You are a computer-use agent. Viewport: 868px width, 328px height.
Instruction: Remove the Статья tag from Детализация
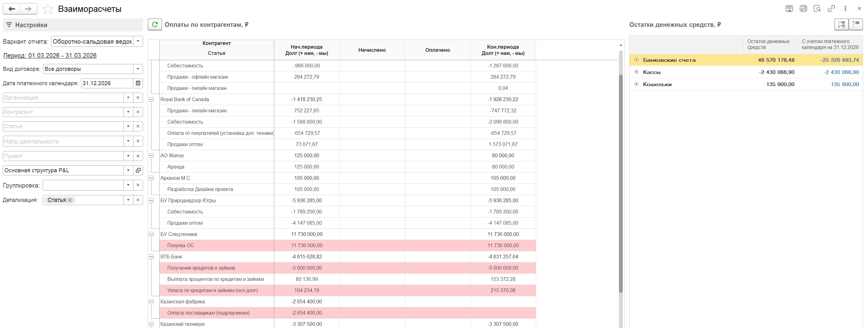click(x=70, y=200)
